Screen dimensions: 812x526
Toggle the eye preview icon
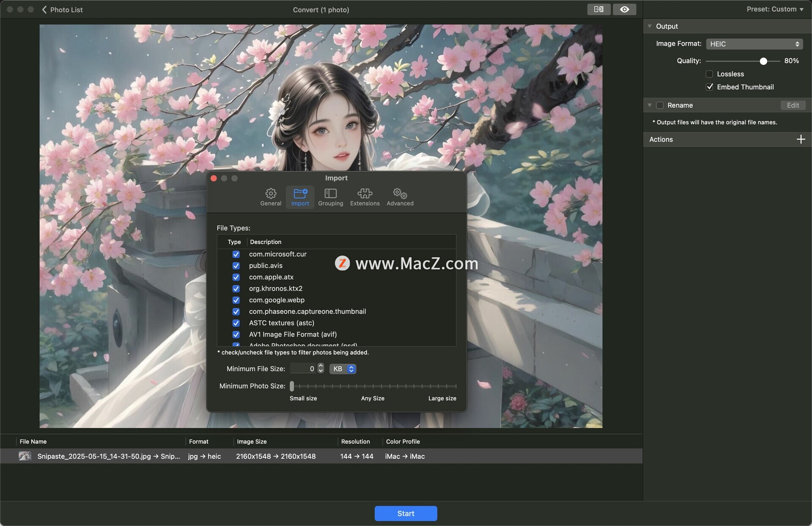pos(624,9)
